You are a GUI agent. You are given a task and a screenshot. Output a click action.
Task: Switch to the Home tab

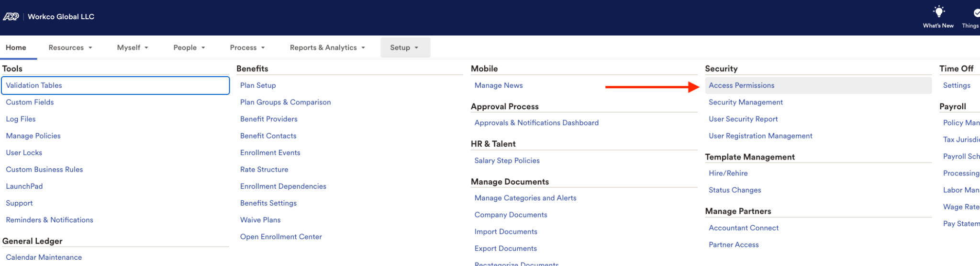[16, 47]
